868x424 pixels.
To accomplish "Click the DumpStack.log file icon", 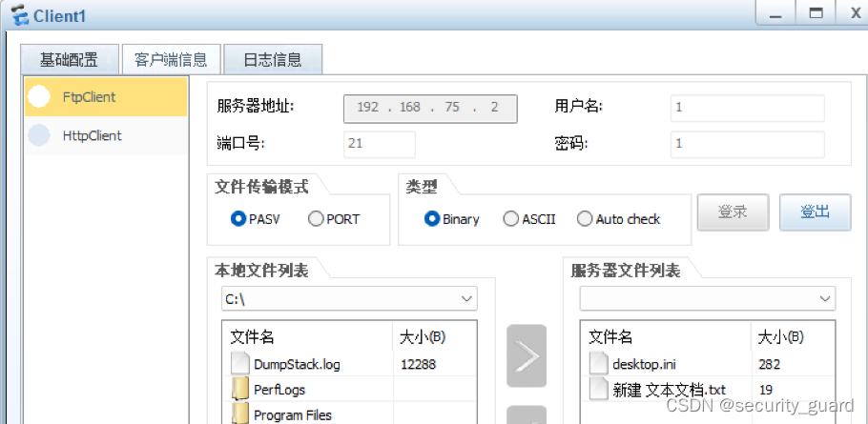I will (240, 364).
